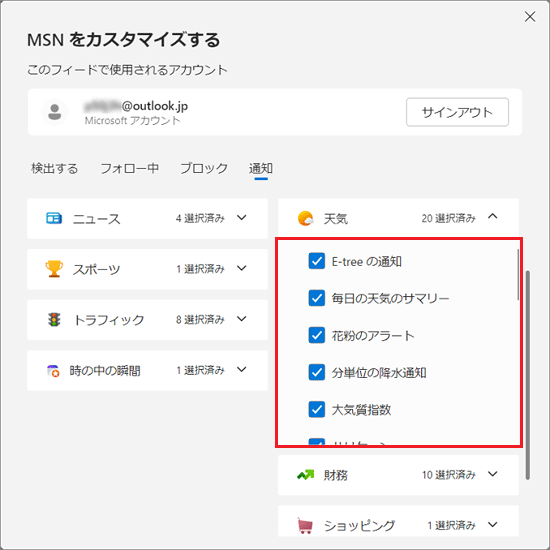Viewport: 550px width, 550px height.
Task: Click the Sports trophy icon
Action: pos(54,269)
